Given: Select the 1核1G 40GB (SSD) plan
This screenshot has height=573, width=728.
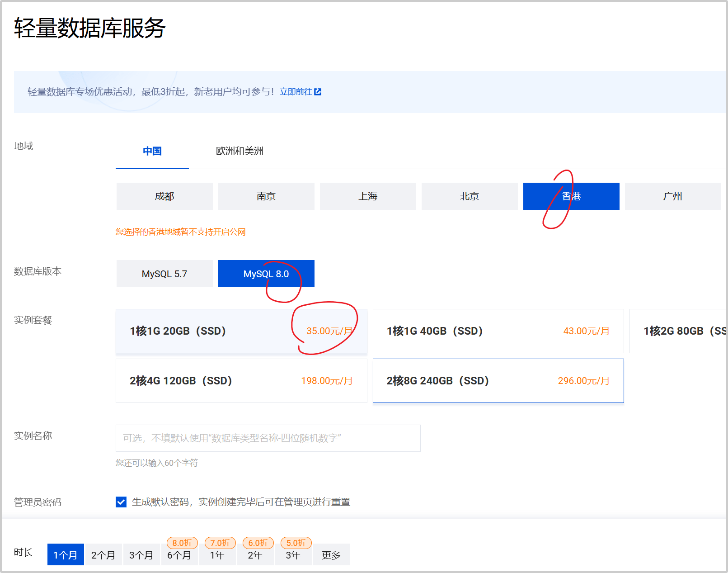Looking at the screenshot, I should pos(498,331).
